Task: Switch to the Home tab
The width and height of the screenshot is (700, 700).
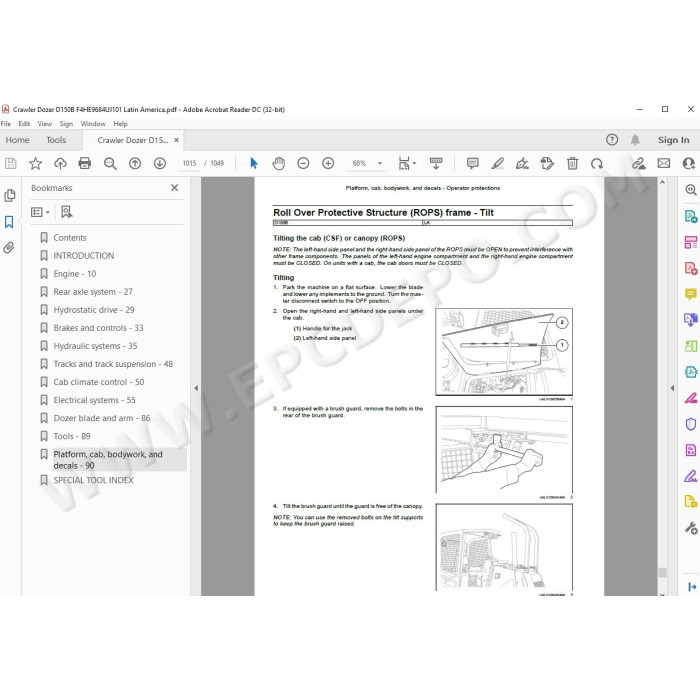Action: click(x=17, y=140)
